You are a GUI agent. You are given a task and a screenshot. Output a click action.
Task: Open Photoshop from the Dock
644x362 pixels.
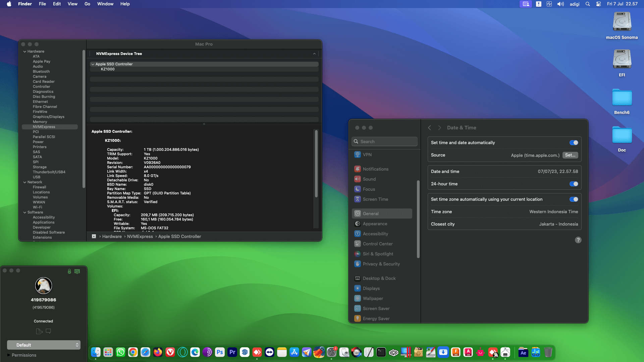tap(220, 352)
